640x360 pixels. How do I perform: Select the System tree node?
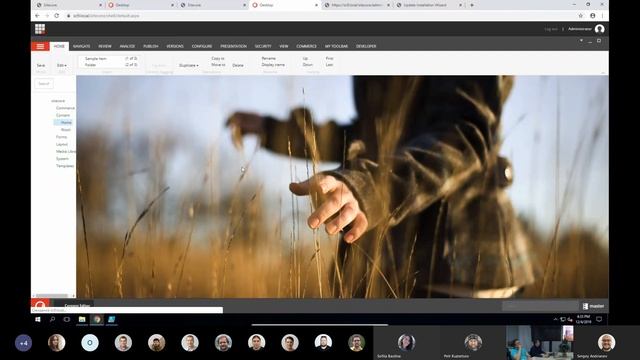pos(62,159)
